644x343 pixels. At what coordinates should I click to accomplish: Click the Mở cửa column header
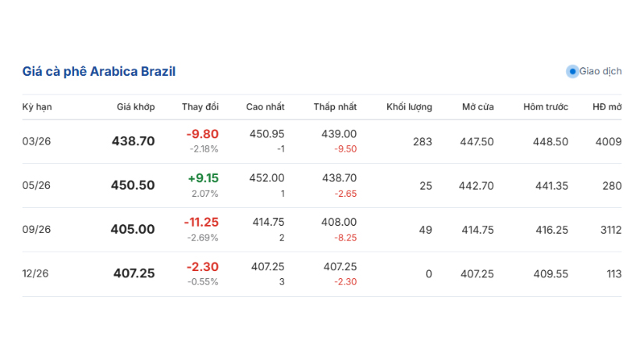[x=478, y=107]
